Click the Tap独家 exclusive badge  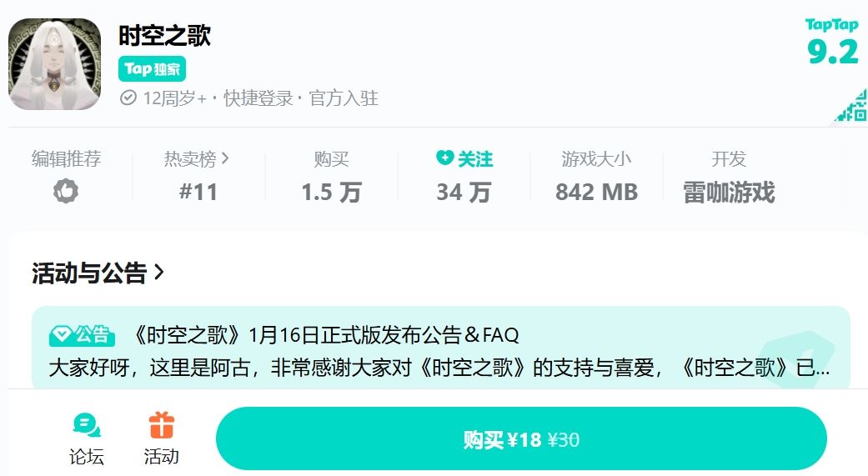click(x=153, y=68)
